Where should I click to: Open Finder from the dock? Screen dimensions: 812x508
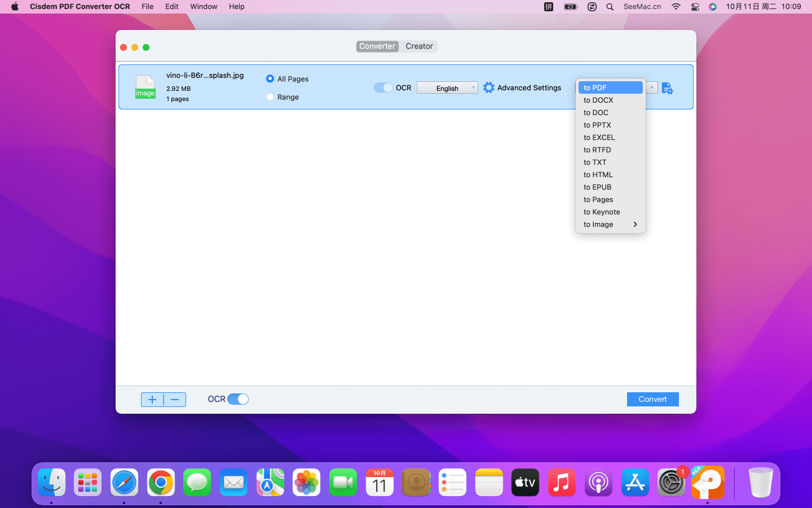[52, 483]
